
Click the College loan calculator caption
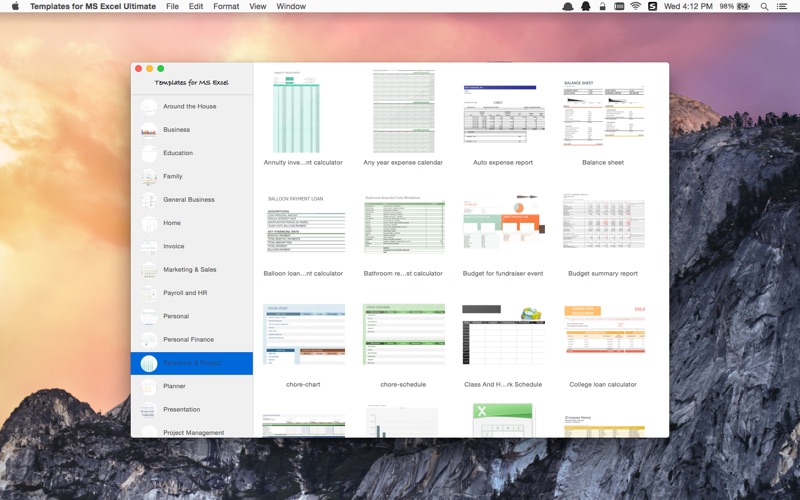point(603,385)
